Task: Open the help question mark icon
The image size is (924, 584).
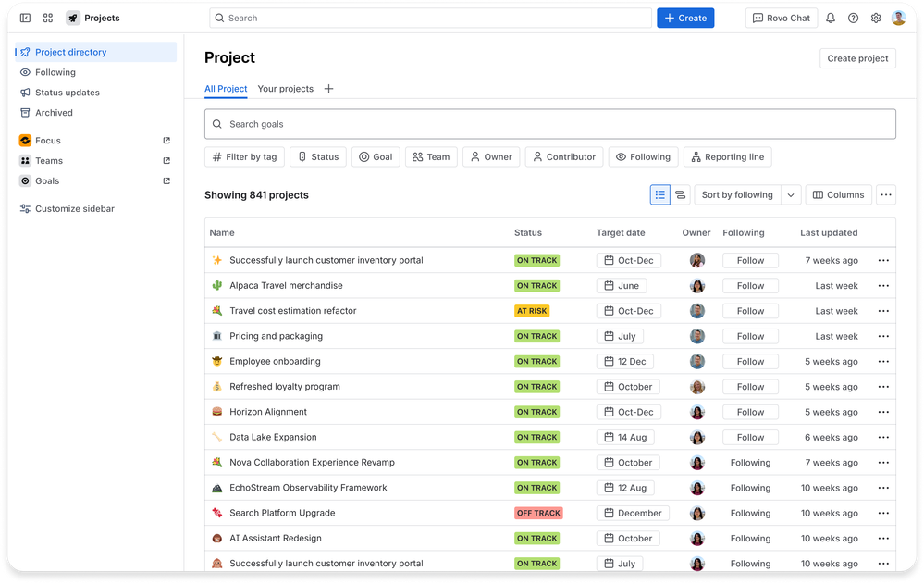Action: (x=853, y=18)
